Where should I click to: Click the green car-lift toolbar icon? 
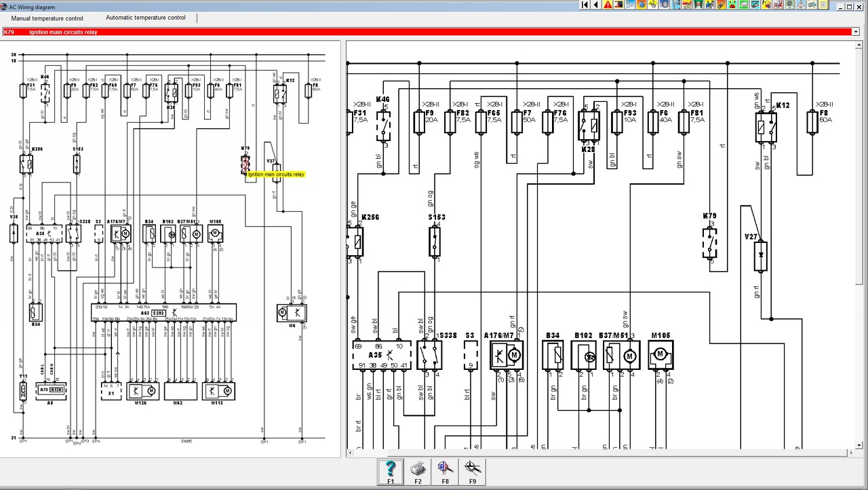click(698, 5)
